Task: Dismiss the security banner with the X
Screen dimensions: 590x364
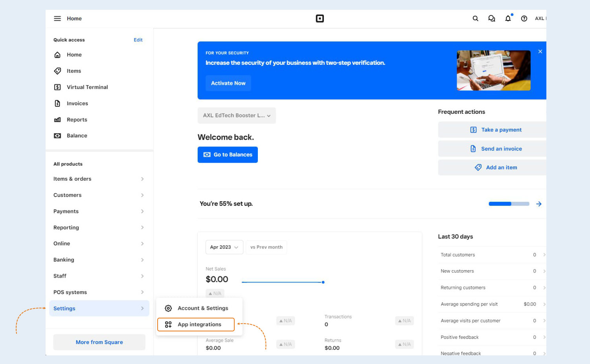Action: pyautogui.click(x=540, y=51)
